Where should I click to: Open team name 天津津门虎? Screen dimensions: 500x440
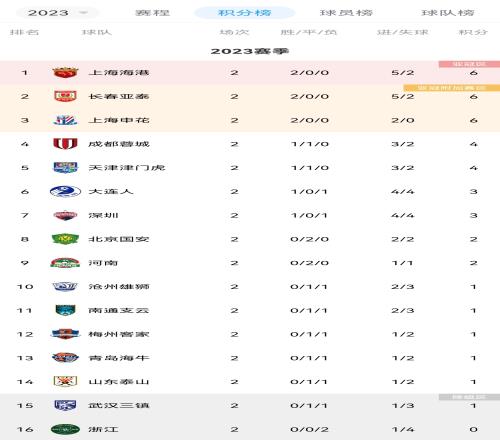click(x=127, y=168)
